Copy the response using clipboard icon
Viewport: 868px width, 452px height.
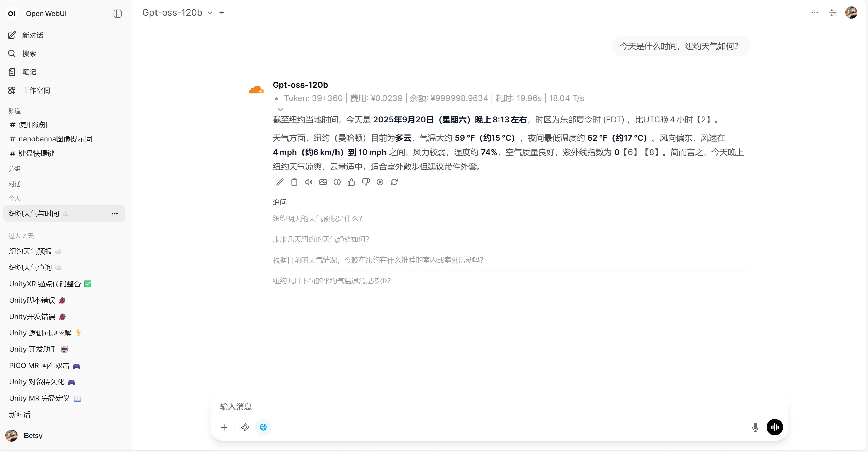pyautogui.click(x=294, y=182)
